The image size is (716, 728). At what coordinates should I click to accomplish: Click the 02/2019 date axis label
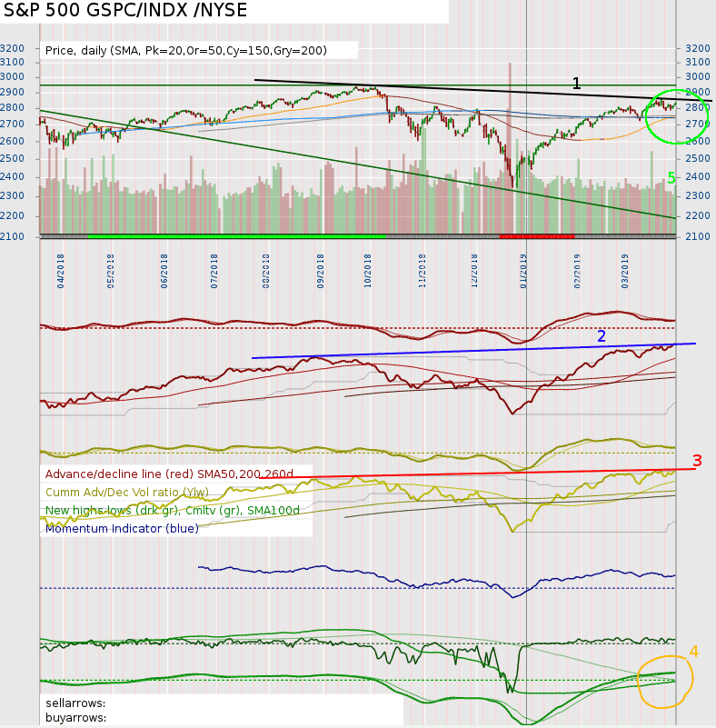point(577,271)
